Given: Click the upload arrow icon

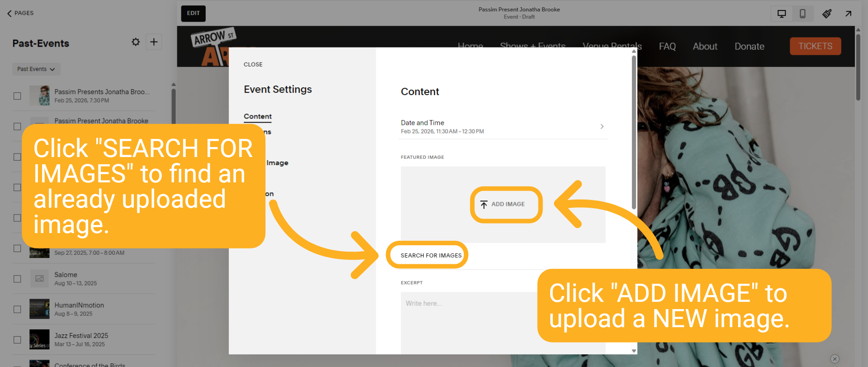Looking at the screenshot, I should (x=484, y=205).
